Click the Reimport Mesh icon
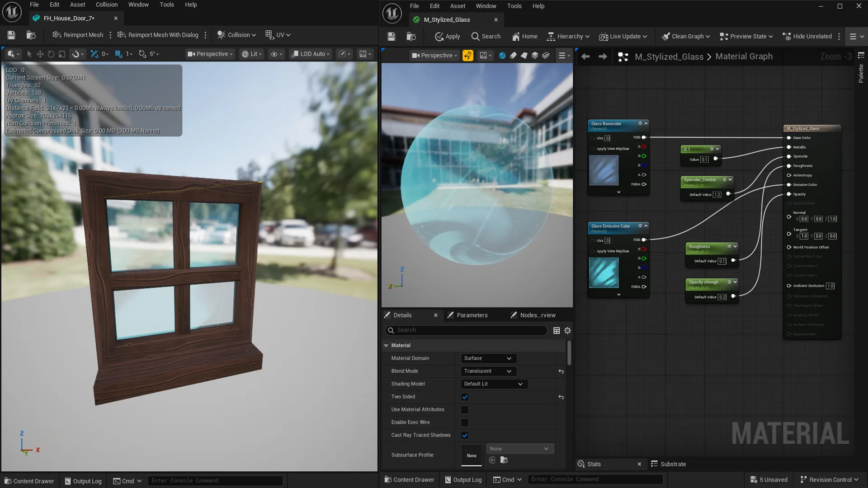 tap(57, 35)
